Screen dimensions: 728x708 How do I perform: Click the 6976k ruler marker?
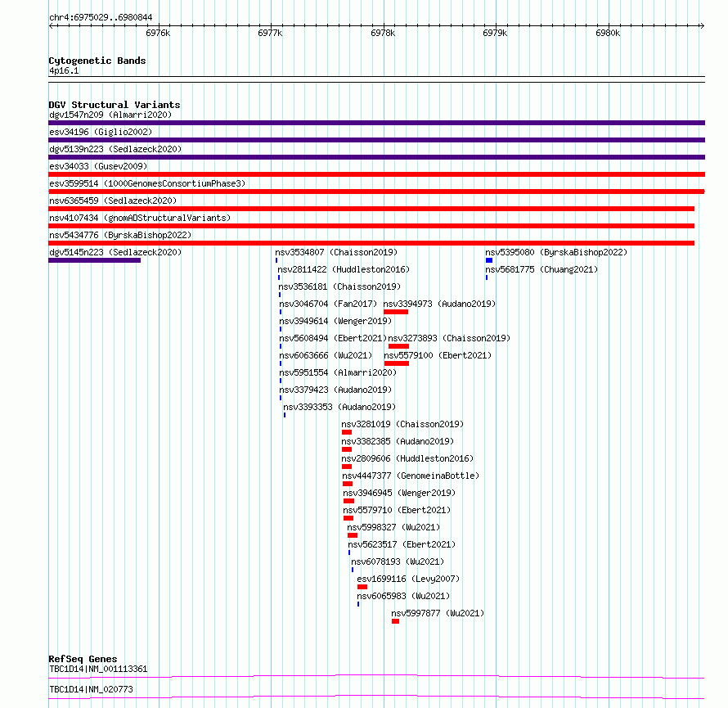coord(159,33)
